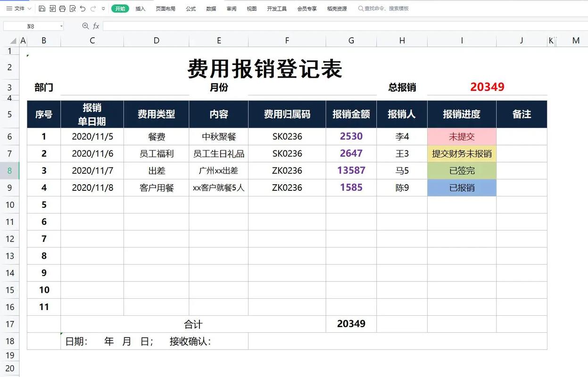Select column I header
588x377 pixels.
click(462, 41)
